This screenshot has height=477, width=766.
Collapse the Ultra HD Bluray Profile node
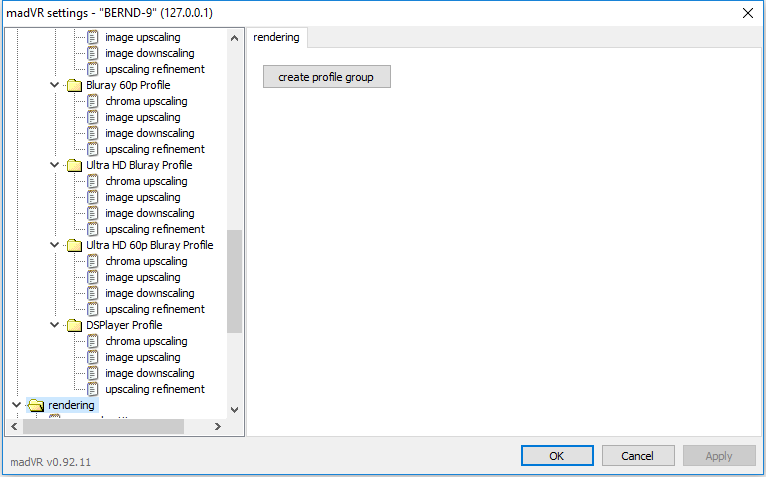pos(55,165)
